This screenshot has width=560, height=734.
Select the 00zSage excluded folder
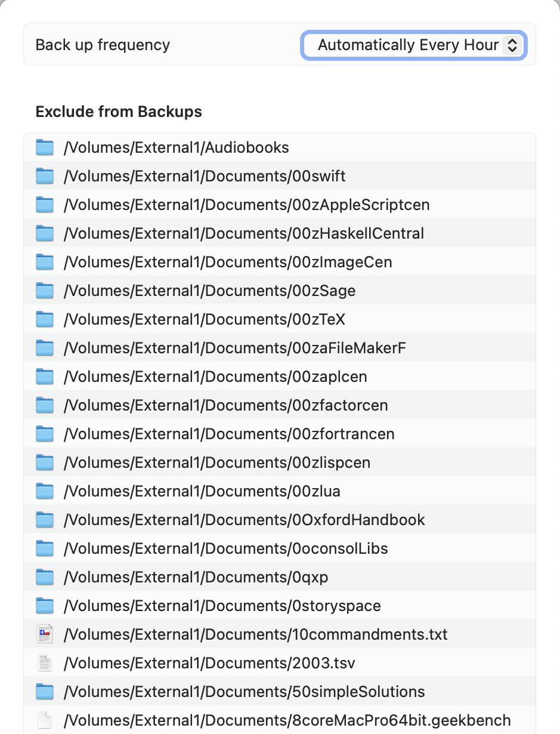209,291
